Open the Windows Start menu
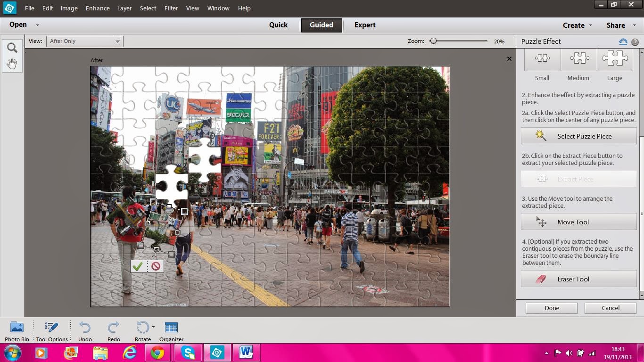The width and height of the screenshot is (644, 362). tap(13, 353)
